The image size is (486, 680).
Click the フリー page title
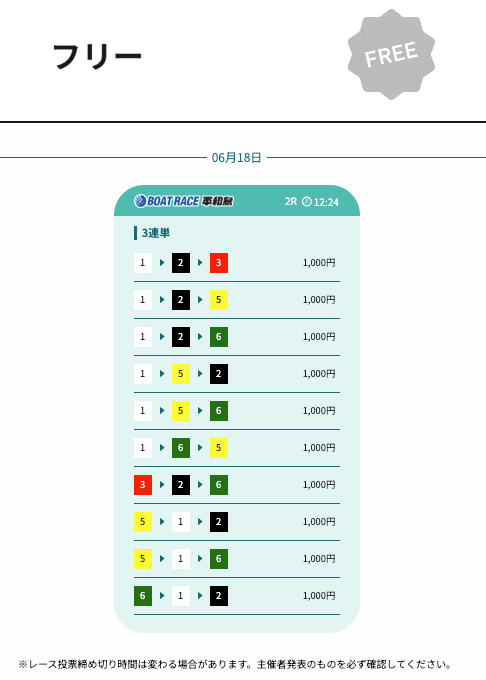tap(97, 56)
